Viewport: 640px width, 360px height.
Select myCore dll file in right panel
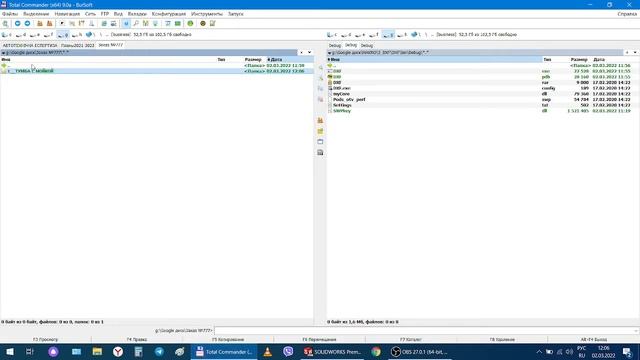point(483,94)
